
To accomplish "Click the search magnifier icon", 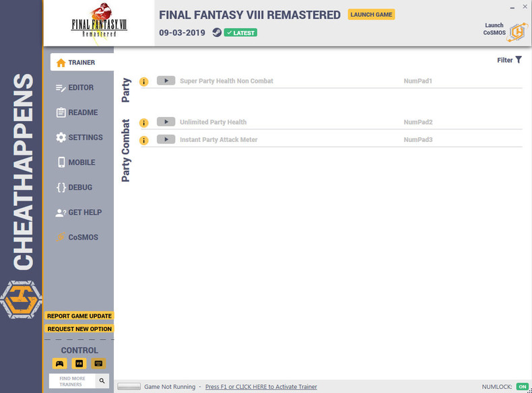I will (x=102, y=381).
